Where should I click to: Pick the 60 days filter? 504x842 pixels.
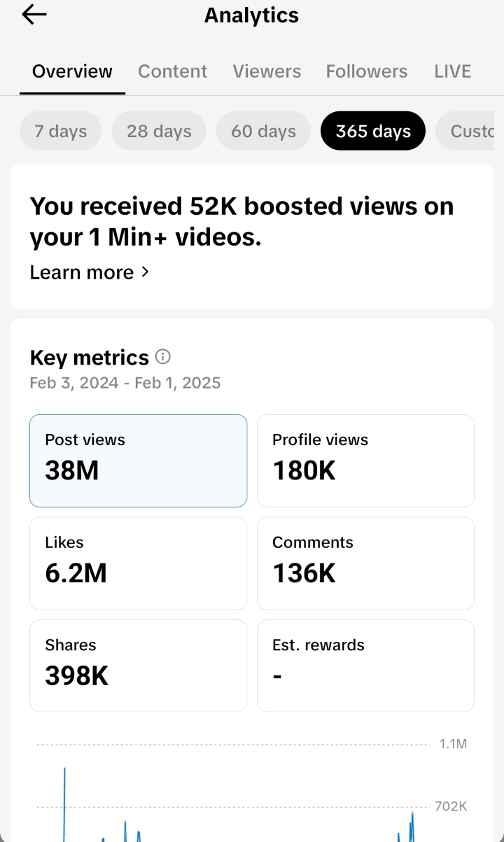[x=263, y=131]
